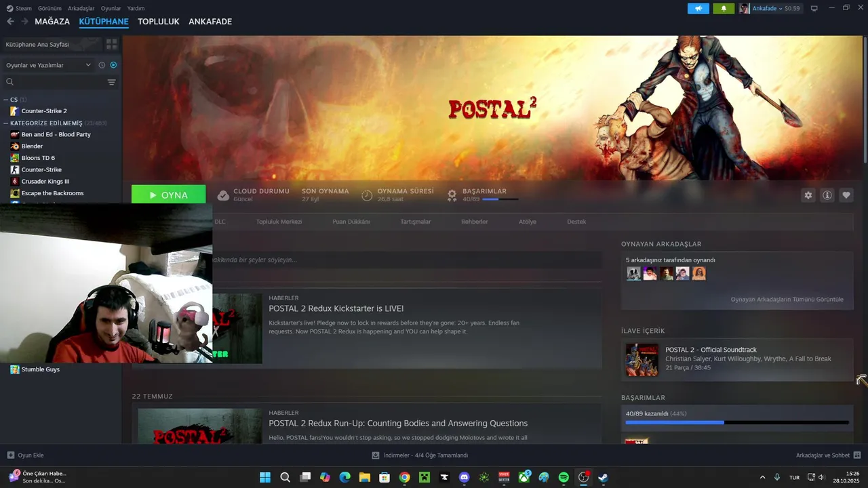The height and width of the screenshot is (488, 868).
Task: Click the magnifier icon in library search
Action: pyautogui.click(x=10, y=82)
